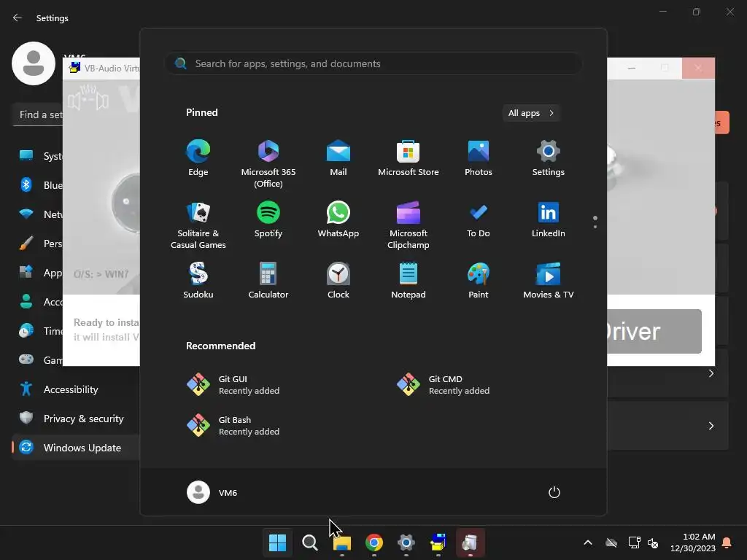Screen dimensions: 747x560
Task: Open the Mail app
Action: [338, 158]
